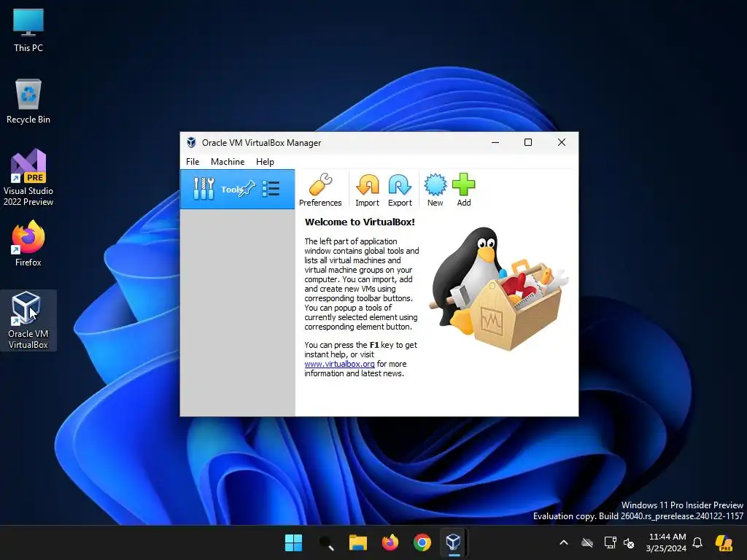This screenshot has width=747, height=560.
Task: Click the OneDrive cloud tray icon
Action: (587, 542)
